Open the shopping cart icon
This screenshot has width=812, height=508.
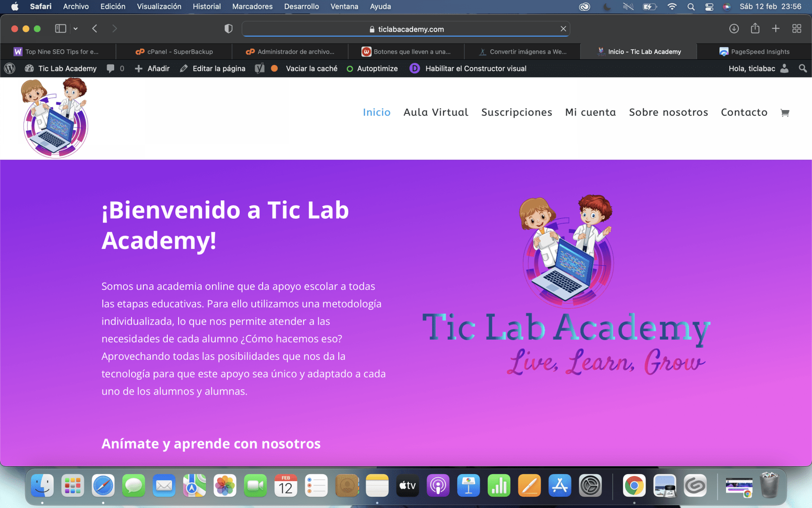point(785,113)
